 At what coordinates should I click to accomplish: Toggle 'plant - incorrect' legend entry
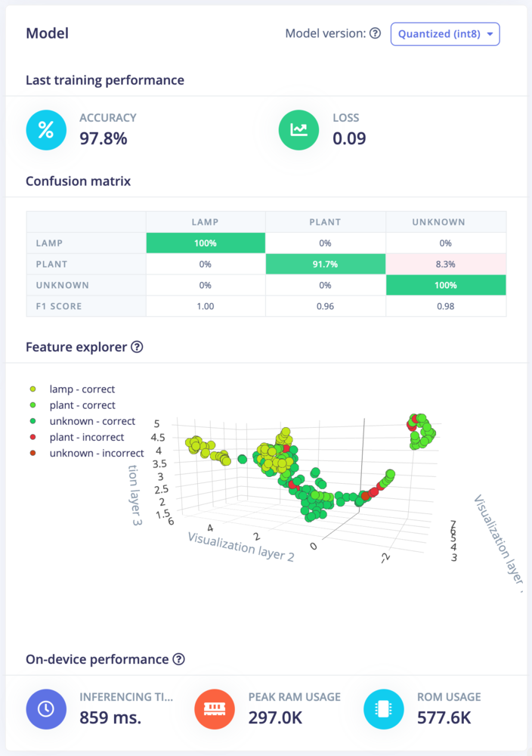pyautogui.click(x=77, y=437)
